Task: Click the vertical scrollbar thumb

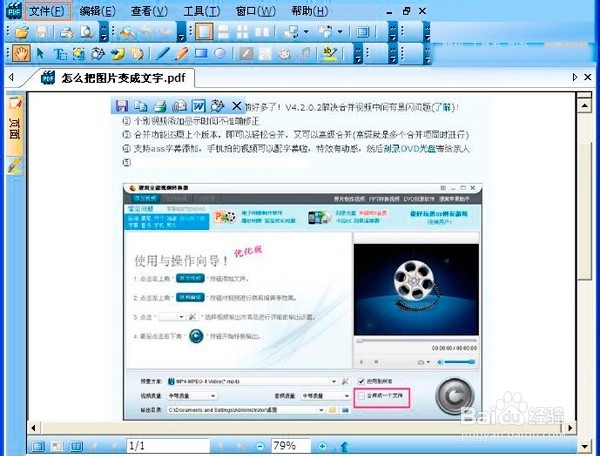Action: pyautogui.click(x=584, y=210)
